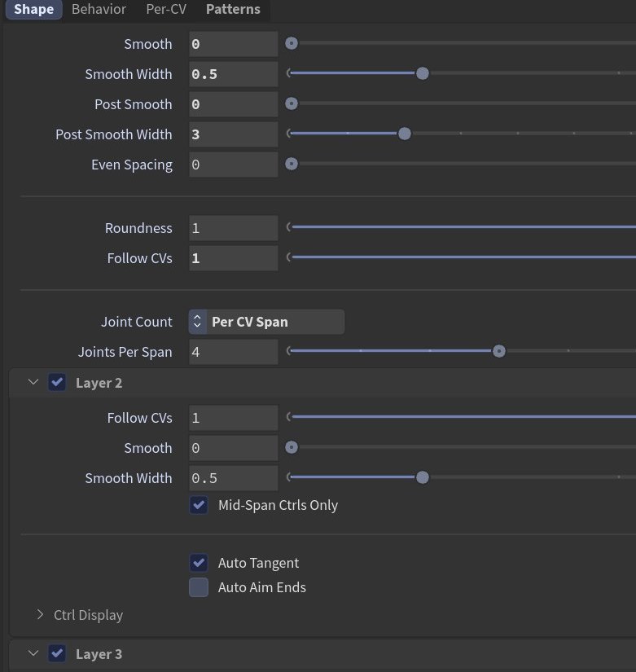Click the top Follow CVs value field
Screen dimensions: 636x672
(x=233, y=258)
